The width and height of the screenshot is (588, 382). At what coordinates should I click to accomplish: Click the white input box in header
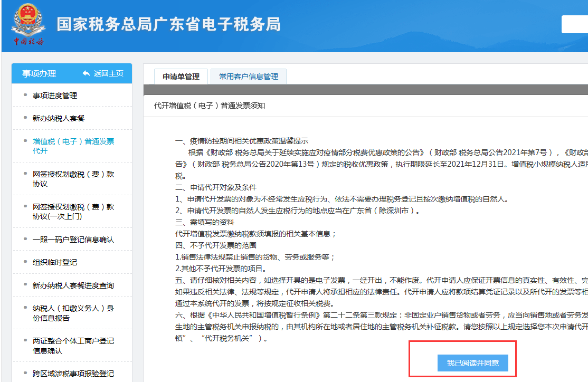(x=574, y=24)
